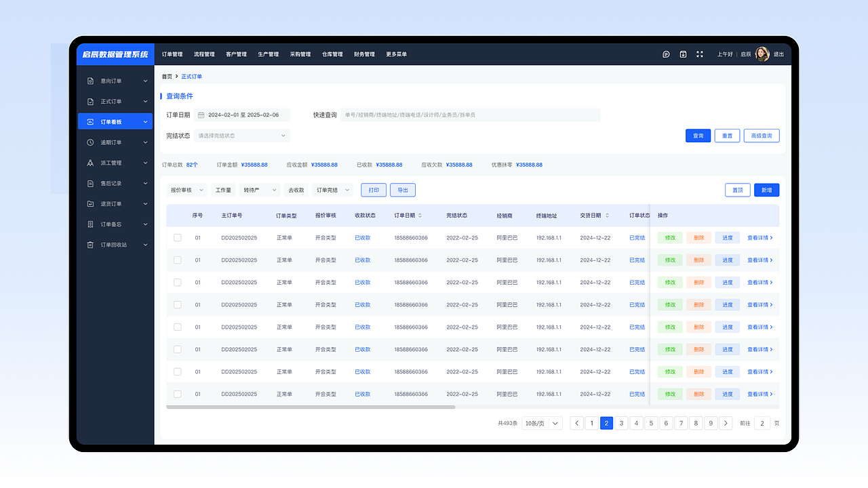Image resolution: width=868 pixels, height=488 pixels.
Task: Click the 打印 button
Action: [x=374, y=190]
